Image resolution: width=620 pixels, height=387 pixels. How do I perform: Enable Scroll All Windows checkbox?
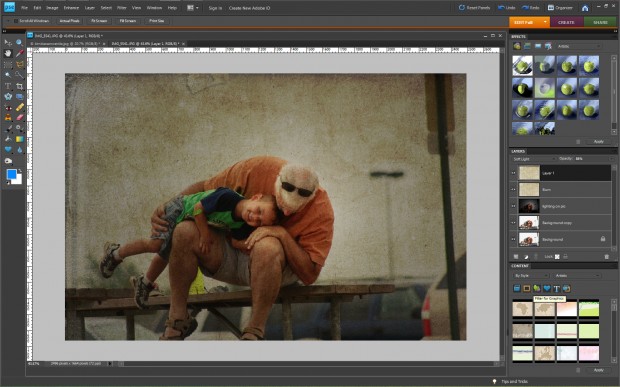[15, 21]
